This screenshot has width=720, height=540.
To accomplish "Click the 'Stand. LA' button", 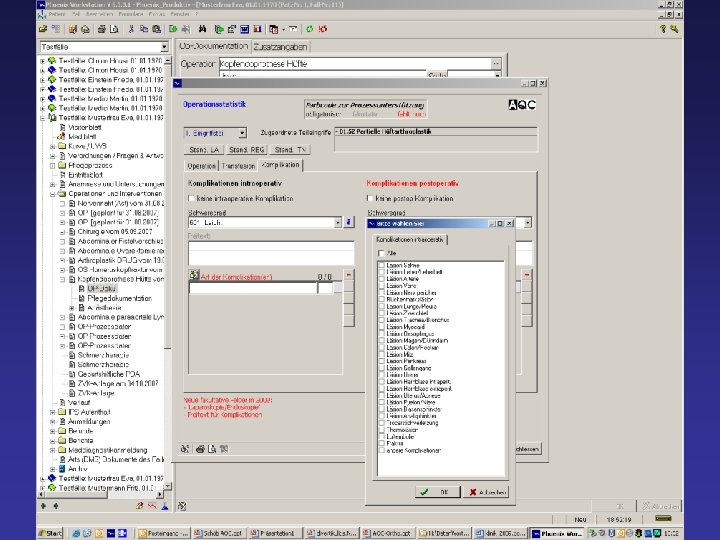I will pyautogui.click(x=204, y=150).
